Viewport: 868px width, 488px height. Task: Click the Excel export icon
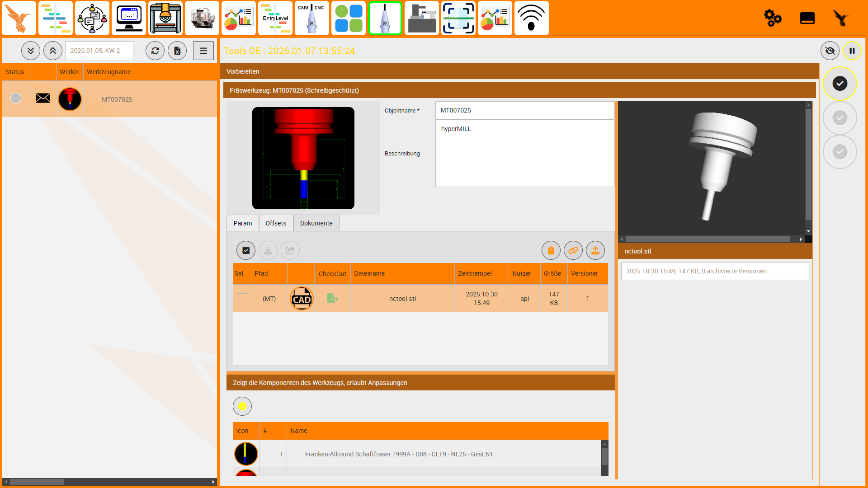point(177,51)
